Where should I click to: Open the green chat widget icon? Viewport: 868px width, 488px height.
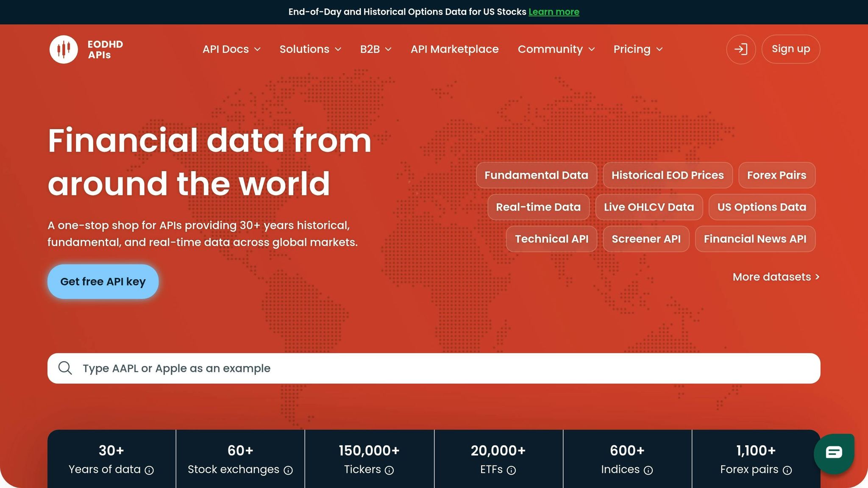tap(833, 453)
